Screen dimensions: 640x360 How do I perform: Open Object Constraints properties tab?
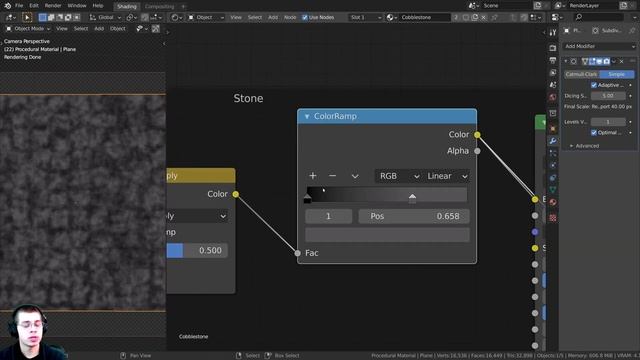553,178
